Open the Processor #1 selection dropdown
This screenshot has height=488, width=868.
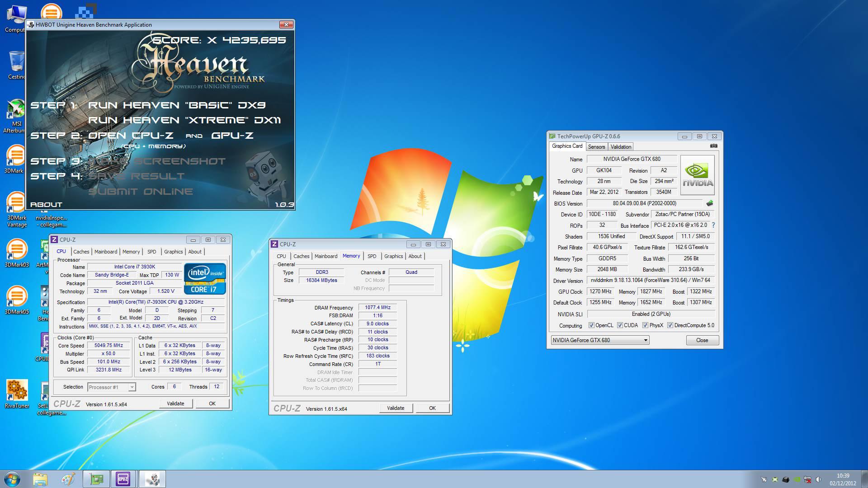pyautogui.click(x=112, y=387)
